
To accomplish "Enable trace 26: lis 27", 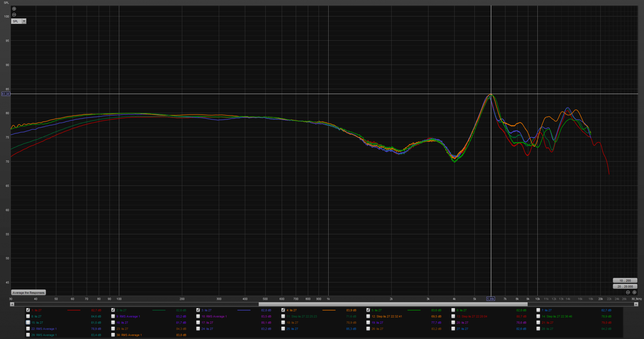I will point(368,329).
